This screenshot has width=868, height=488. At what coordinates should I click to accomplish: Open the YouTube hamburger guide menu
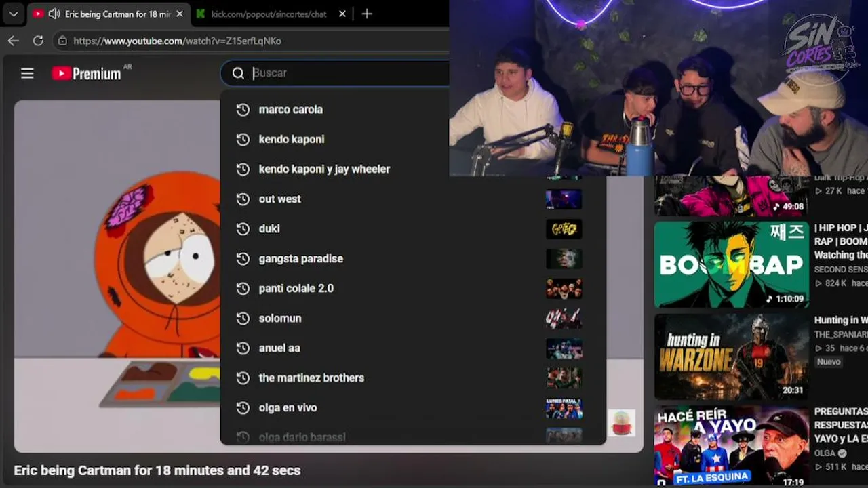(27, 73)
